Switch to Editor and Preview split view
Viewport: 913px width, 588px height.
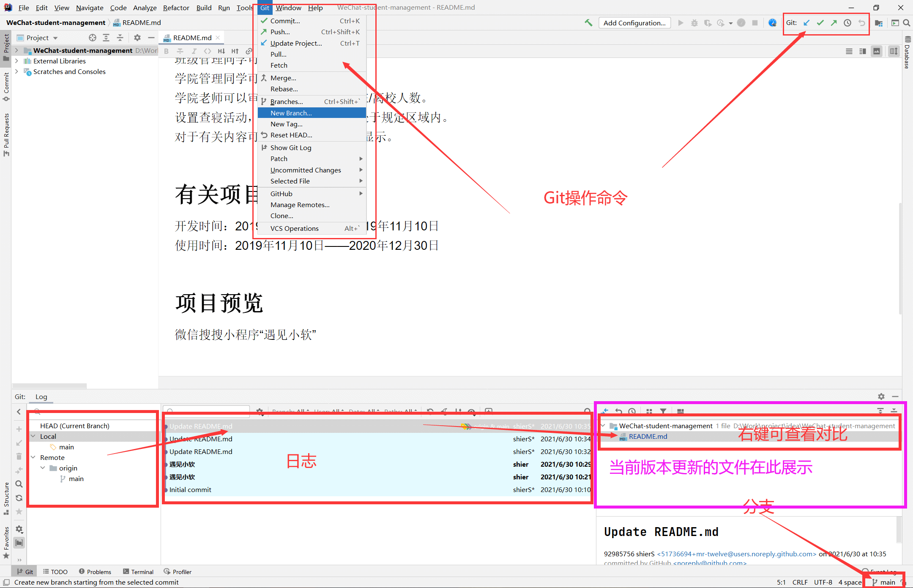click(x=863, y=51)
